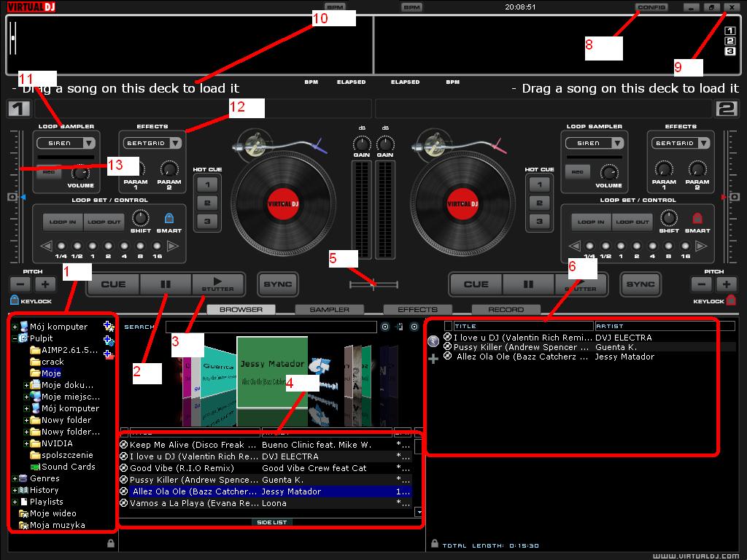Click left deck SYNC button
This screenshot has height=560, width=747.
tap(278, 284)
